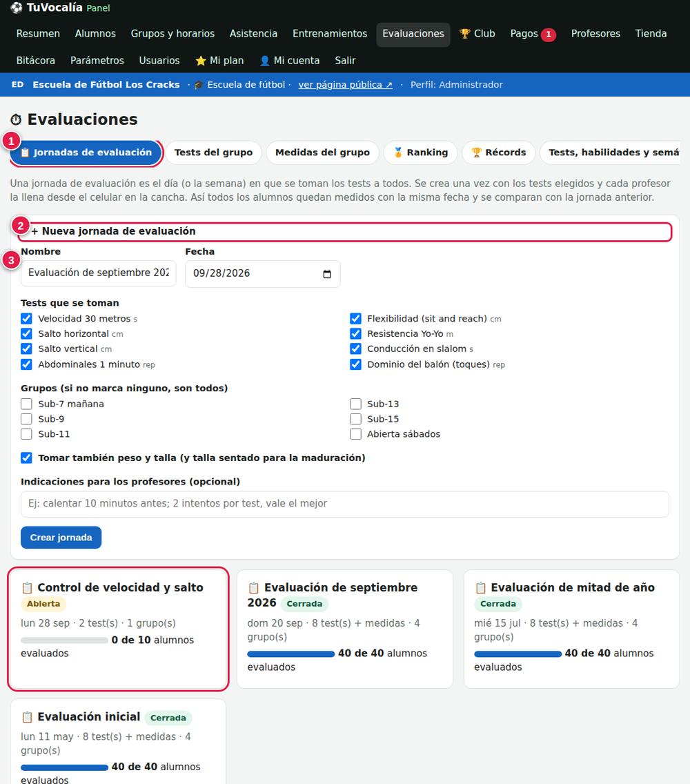The width and height of the screenshot is (690, 784).
Task: Click the stopwatch icon beside Evaluaciones heading
Action: [16, 119]
